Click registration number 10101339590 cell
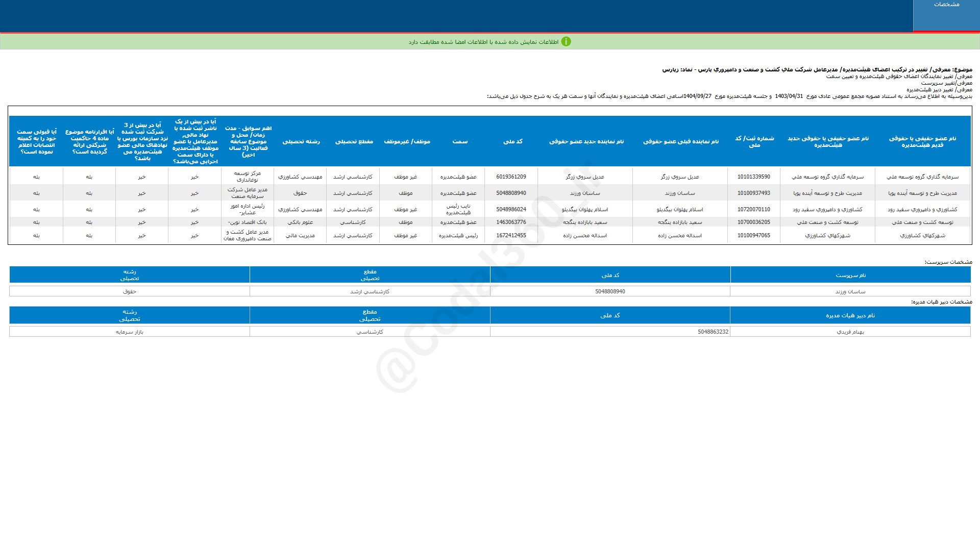 click(x=753, y=177)
